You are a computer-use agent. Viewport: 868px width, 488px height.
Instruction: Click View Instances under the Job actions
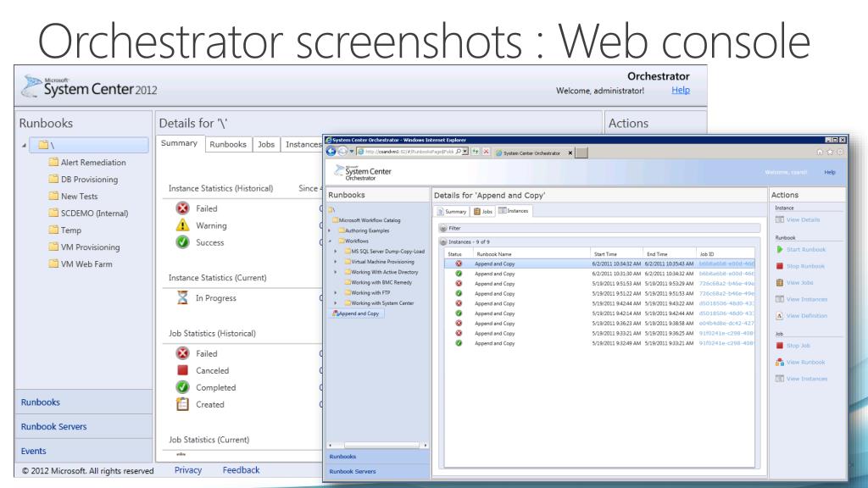[801, 379]
